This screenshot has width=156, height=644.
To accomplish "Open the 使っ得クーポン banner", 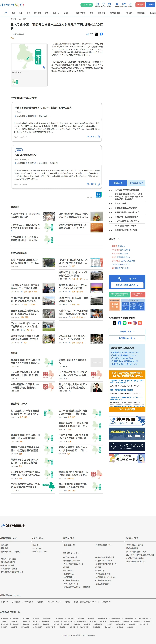I will [127, 458].
